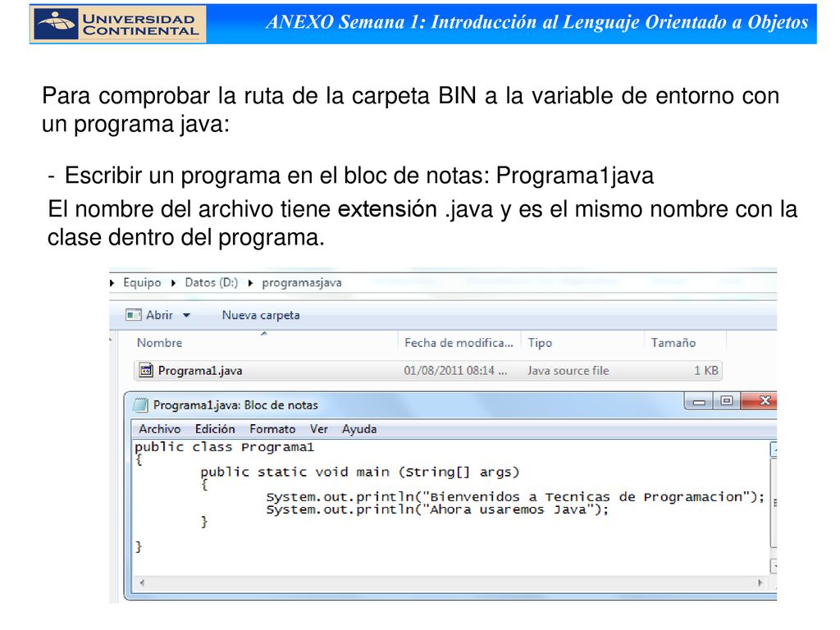Click programasjava in the address bar
Image resolution: width=840 pixels, height=630 pixels.
(302, 282)
